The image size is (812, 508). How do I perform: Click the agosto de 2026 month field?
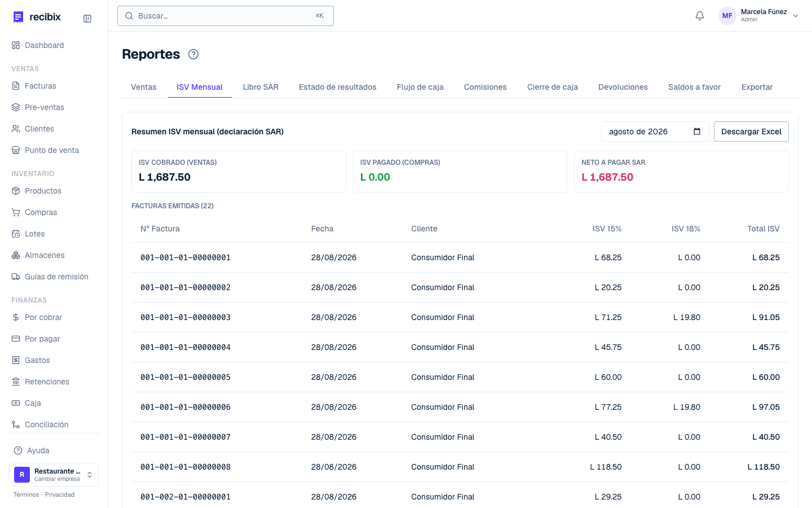[655, 132]
